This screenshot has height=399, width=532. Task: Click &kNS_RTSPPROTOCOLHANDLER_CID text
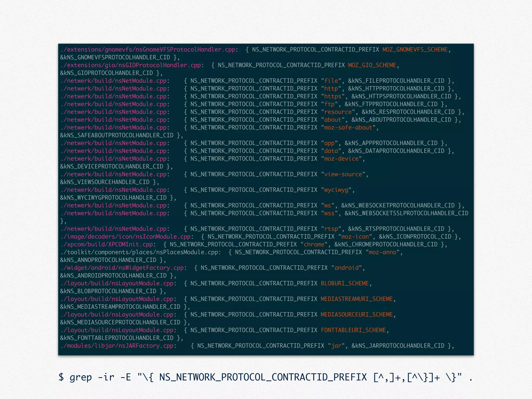(396, 229)
